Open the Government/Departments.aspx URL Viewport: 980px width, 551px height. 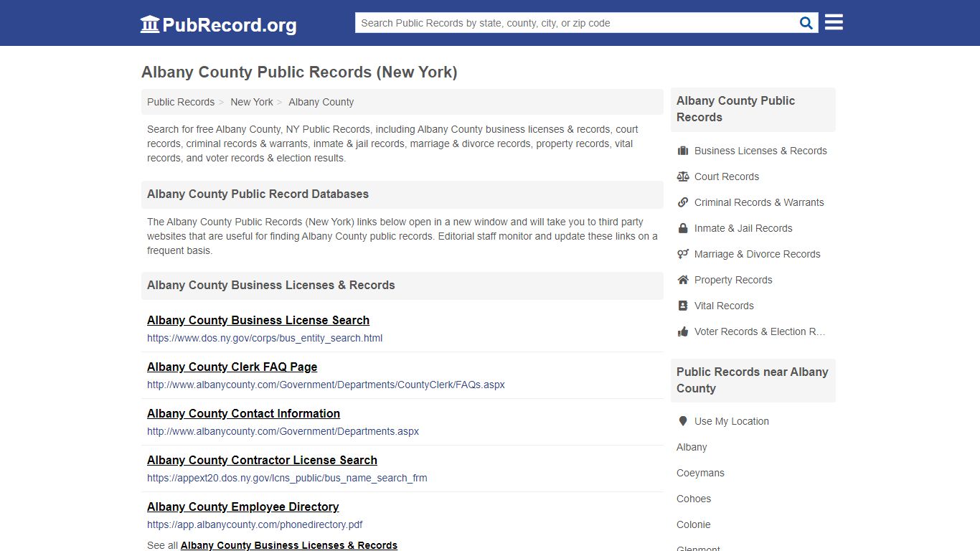283,431
